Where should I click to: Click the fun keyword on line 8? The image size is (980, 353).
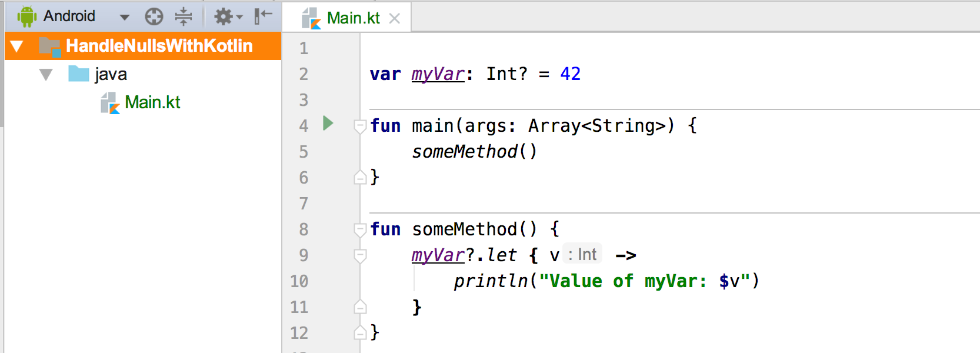385,229
